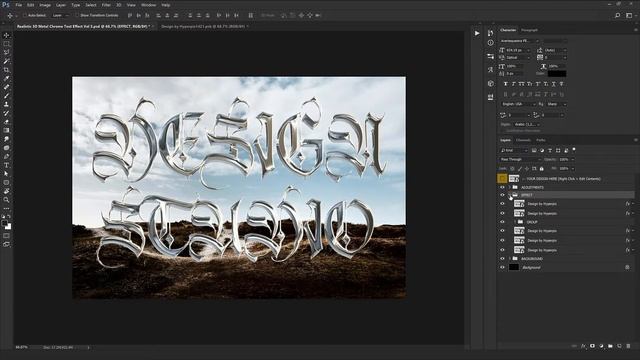Open the Auto-Select Layer dropdown

click(x=60, y=15)
